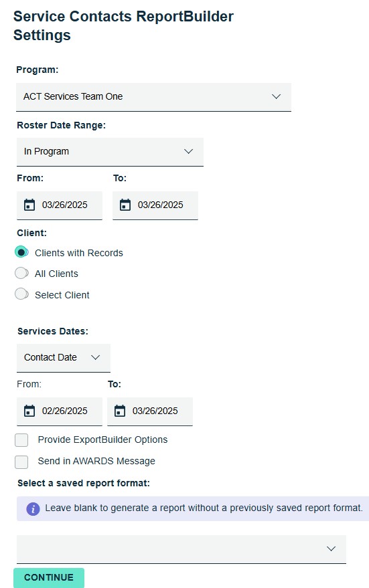This screenshot has height=588, width=369.
Task: Click the CONTINUE button
Action: point(49,578)
